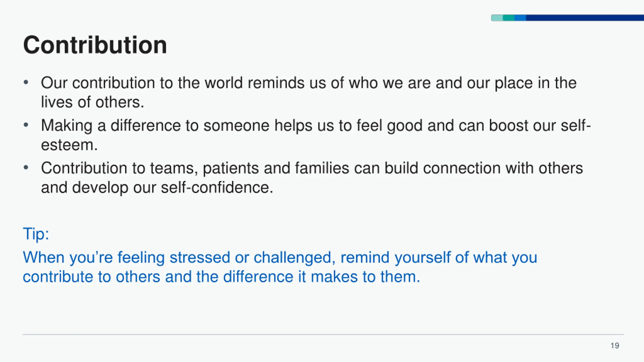644x362 pixels.
Task: Click the word 'esteem.' in second bullet
Action: pyautogui.click(x=69, y=145)
